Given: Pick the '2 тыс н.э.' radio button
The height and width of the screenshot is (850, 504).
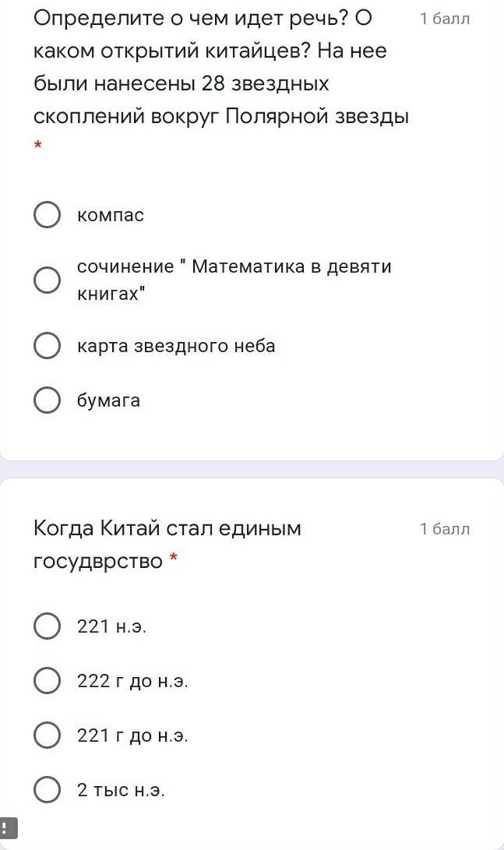Looking at the screenshot, I should coord(47,790).
